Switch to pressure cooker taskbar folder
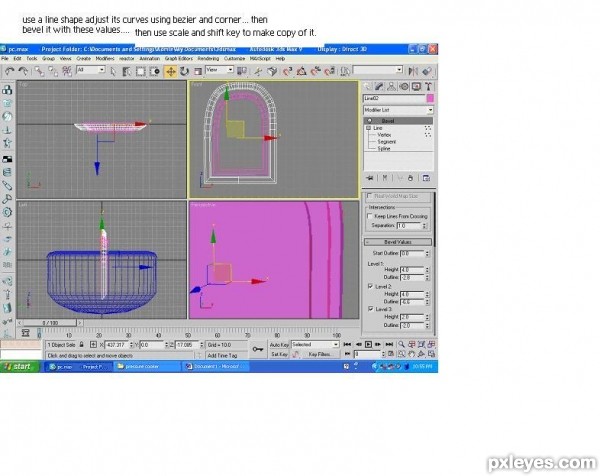Image resolution: width=600 pixels, height=476 pixels. pyautogui.click(x=147, y=367)
